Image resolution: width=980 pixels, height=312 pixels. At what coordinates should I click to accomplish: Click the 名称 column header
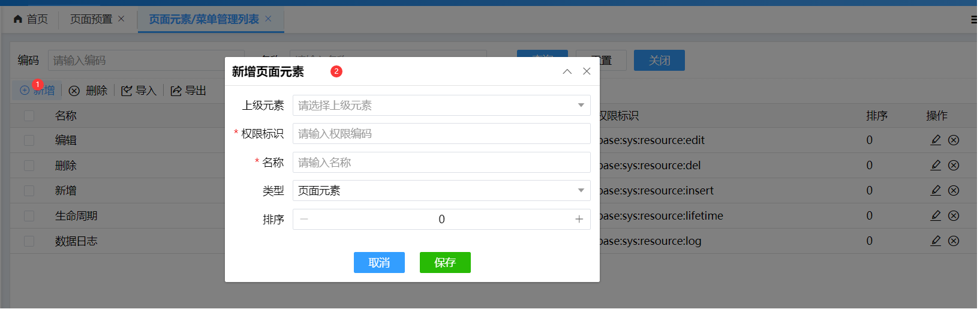point(66,115)
